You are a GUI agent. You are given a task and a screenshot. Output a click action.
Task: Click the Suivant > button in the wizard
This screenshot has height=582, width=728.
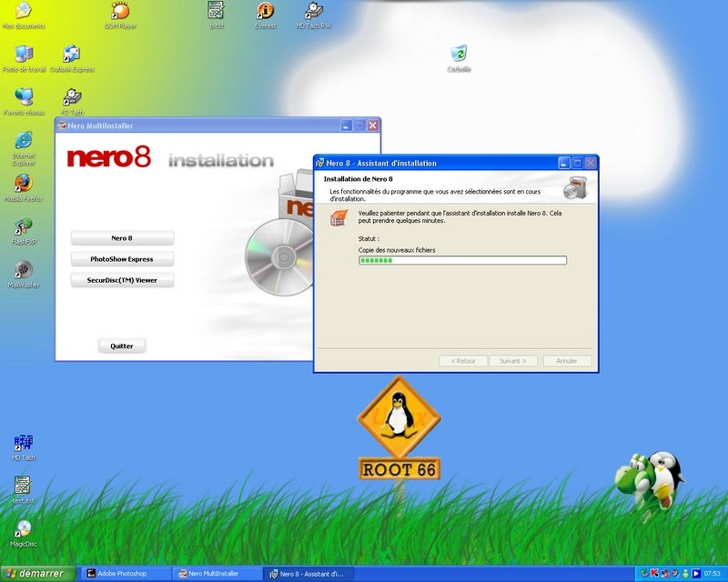[513, 361]
